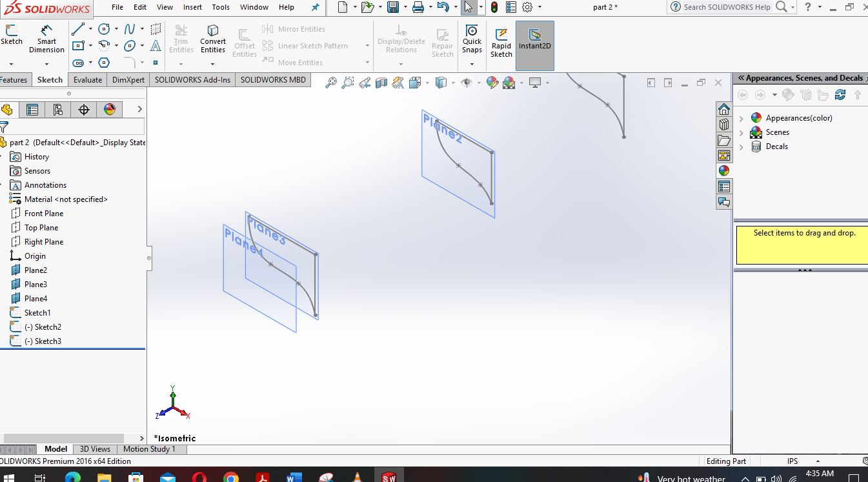Open the Options gear dropdown arrow
868x482 pixels.
coord(540,7)
